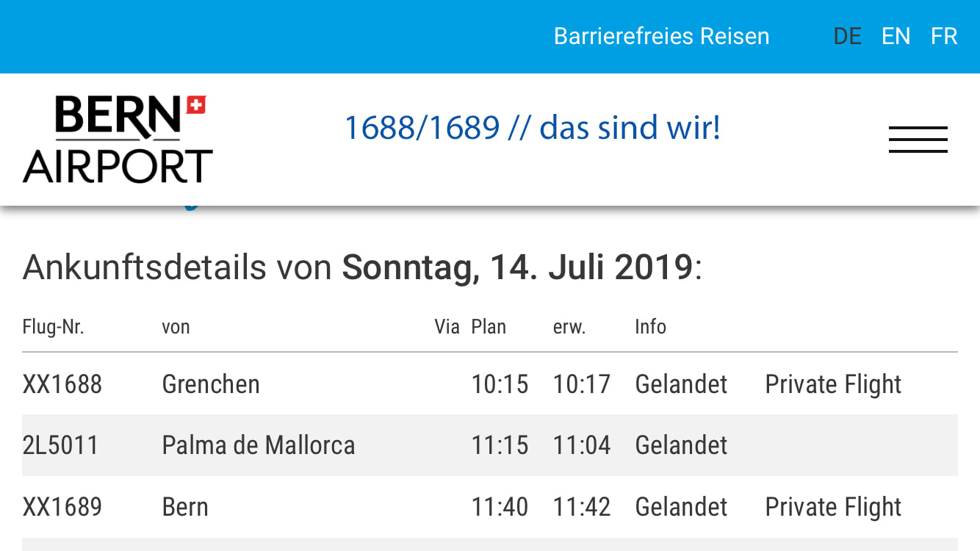Select the XX1688 flight row from Grenchen

pyautogui.click(x=490, y=384)
